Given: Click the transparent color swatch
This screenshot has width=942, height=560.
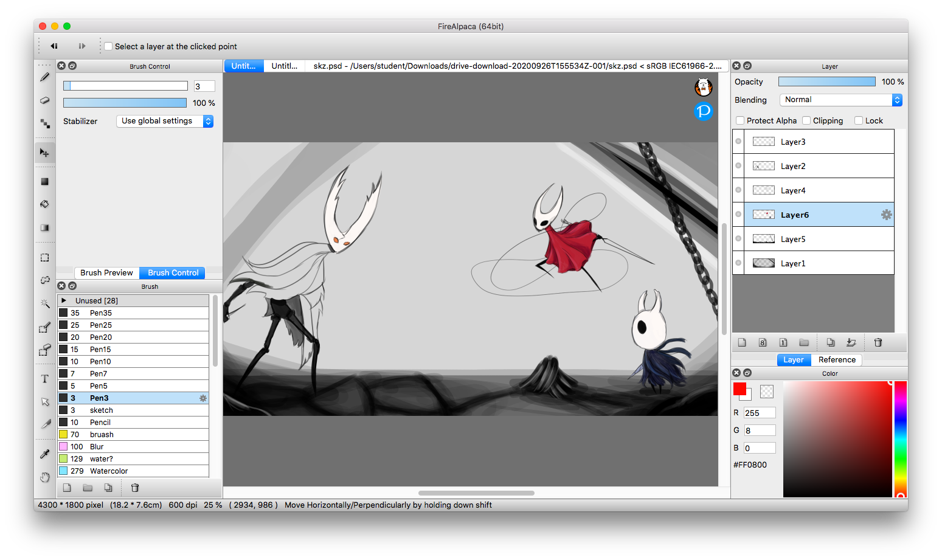Looking at the screenshot, I should pos(767,392).
